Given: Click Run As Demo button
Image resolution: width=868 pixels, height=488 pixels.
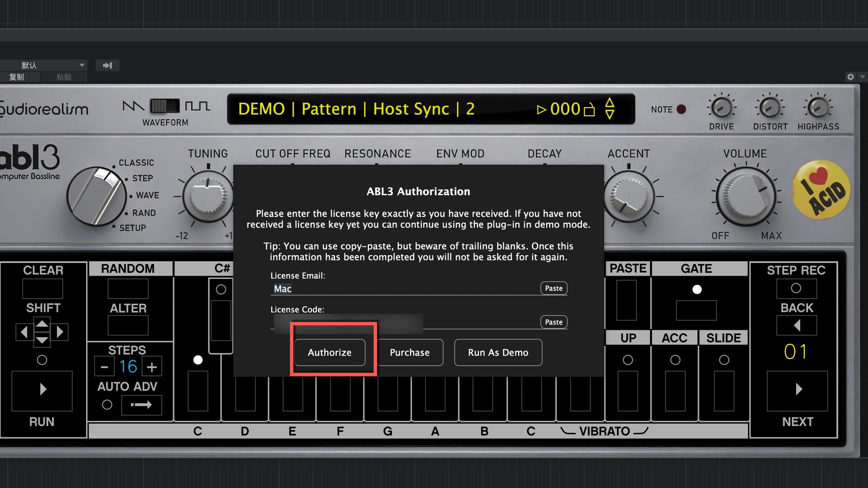Looking at the screenshot, I should pos(498,352).
